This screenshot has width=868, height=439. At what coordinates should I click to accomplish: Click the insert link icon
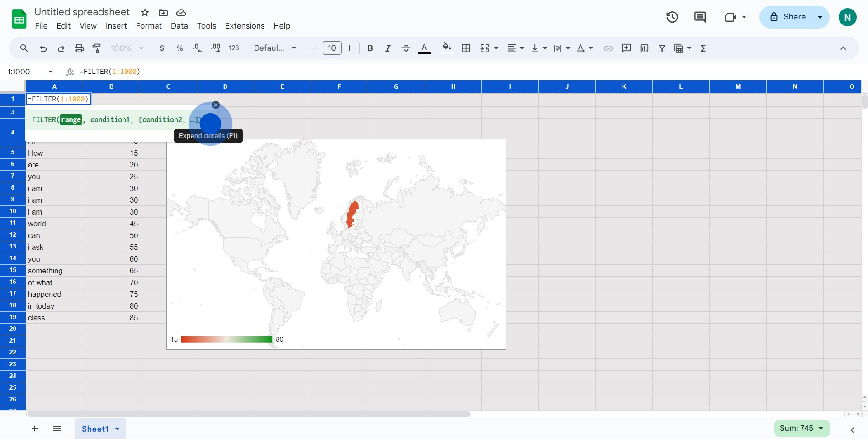click(609, 48)
